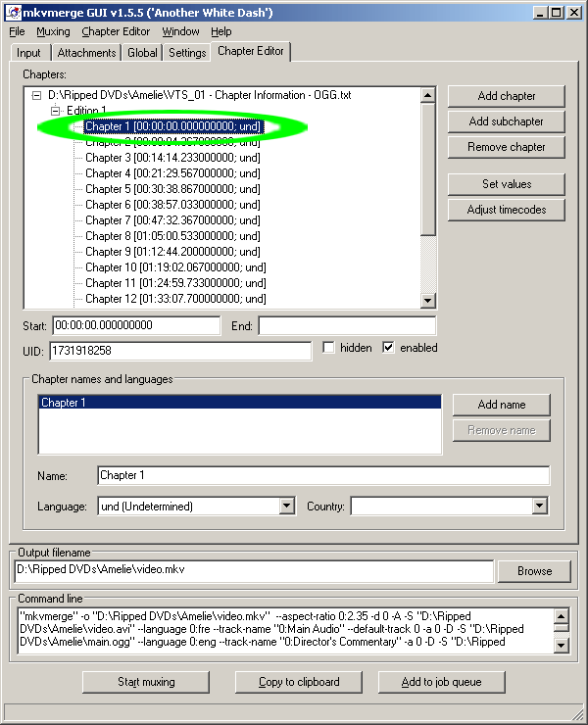The width and height of the screenshot is (588, 725).
Task: Collapse the Edition 1 tree node
Action: (56, 111)
